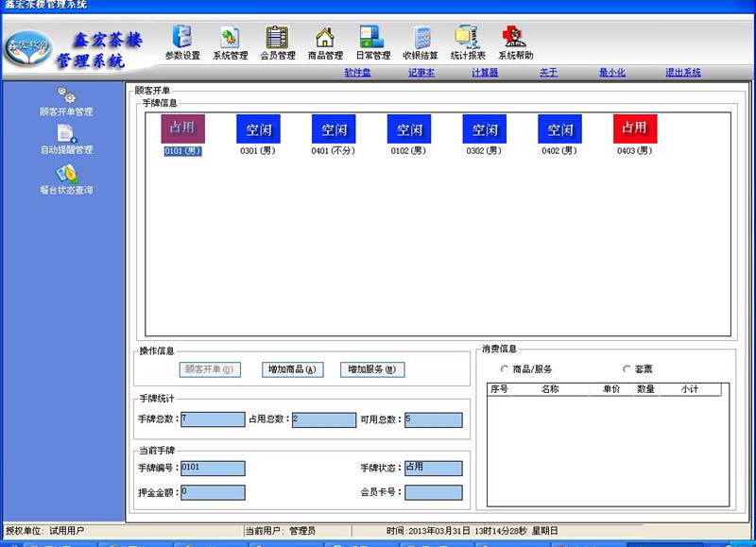The height and width of the screenshot is (547, 756).
Task: Open 收银结算 calculator icon
Action: [x=421, y=43]
